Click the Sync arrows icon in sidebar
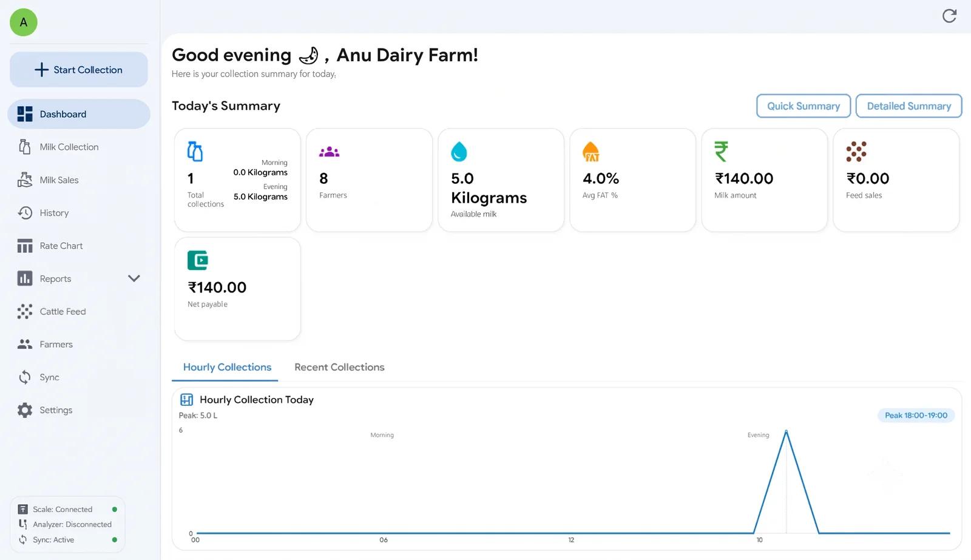 (x=25, y=377)
